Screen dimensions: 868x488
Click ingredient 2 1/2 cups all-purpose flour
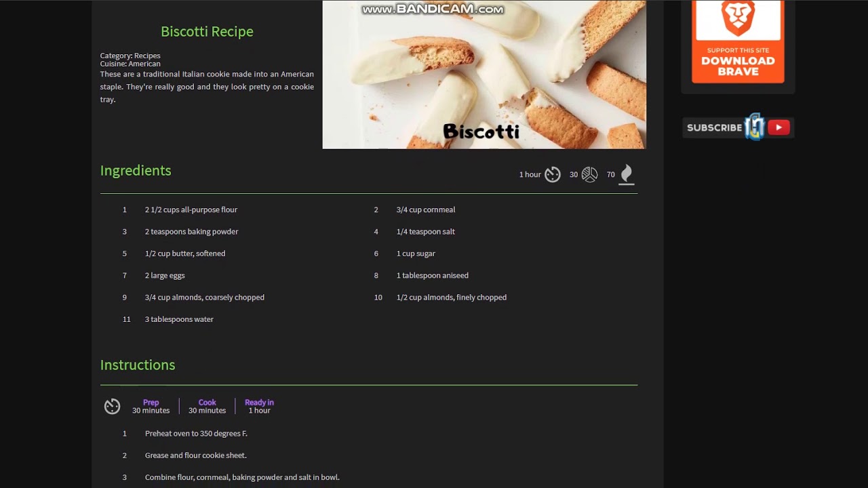tap(191, 210)
